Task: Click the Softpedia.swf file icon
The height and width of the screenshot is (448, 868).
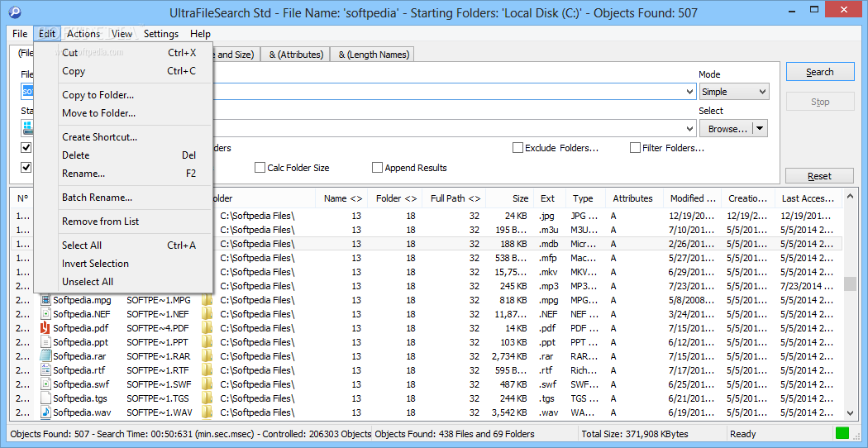Action: tap(45, 384)
